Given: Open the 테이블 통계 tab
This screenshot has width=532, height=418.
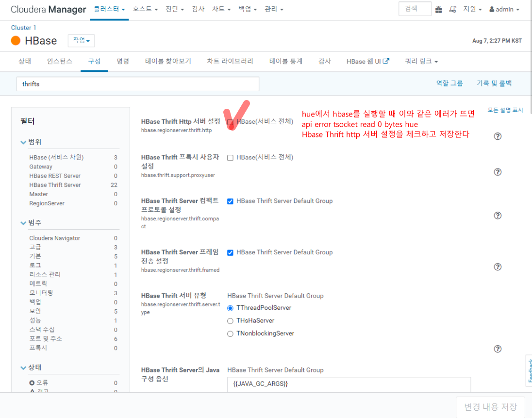Looking at the screenshot, I should [286, 61].
